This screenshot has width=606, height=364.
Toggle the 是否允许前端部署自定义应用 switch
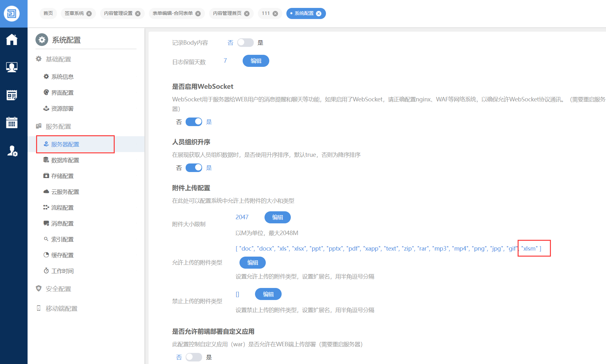coord(194,357)
